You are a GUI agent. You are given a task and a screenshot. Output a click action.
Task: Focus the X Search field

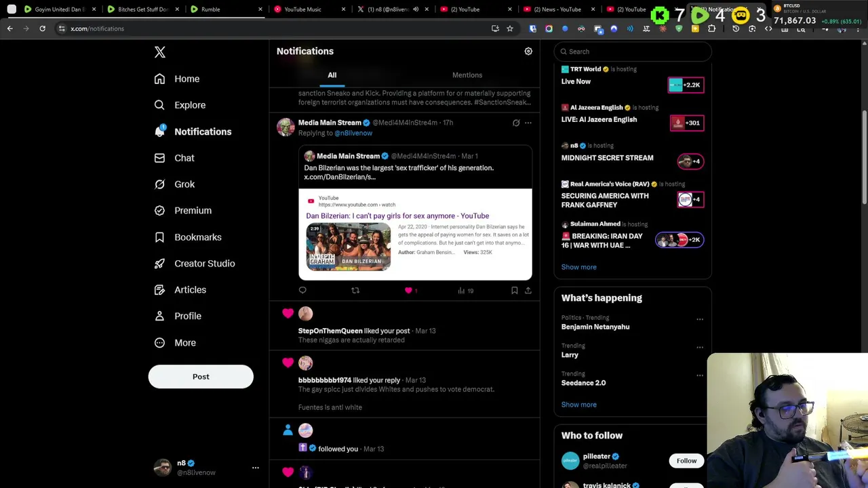pyautogui.click(x=633, y=52)
